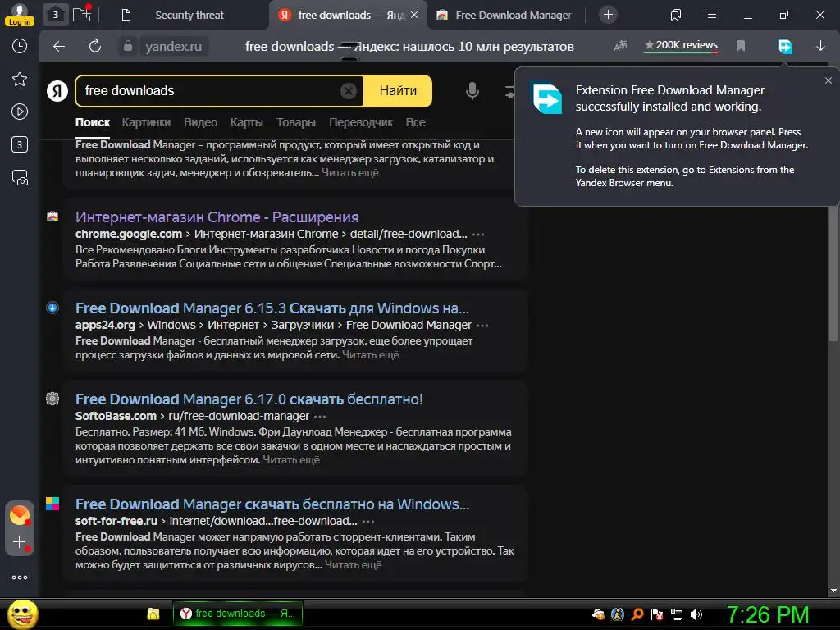Click the site lock security icon
Screen dimensions: 840x630
127,47
